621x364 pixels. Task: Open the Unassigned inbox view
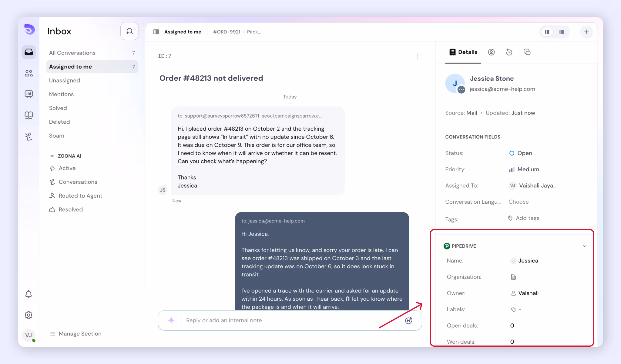92,80
